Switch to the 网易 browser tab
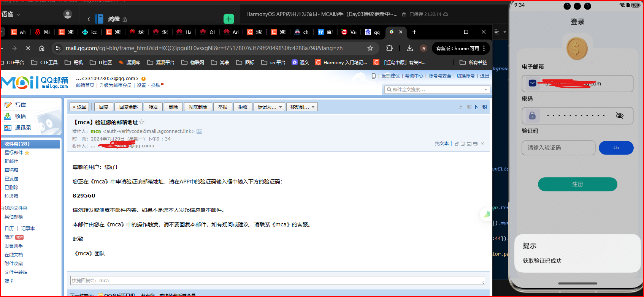644x297 pixels. [x=43, y=32]
